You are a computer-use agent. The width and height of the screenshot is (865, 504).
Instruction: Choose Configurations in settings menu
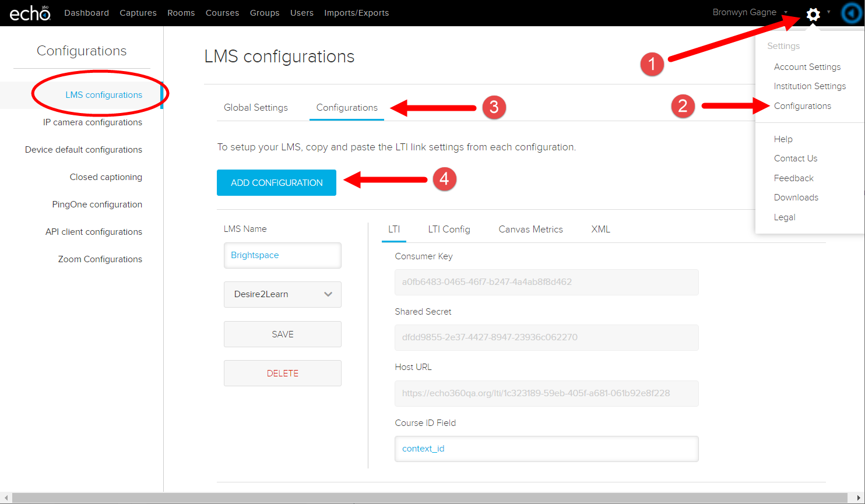click(x=803, y=106)
